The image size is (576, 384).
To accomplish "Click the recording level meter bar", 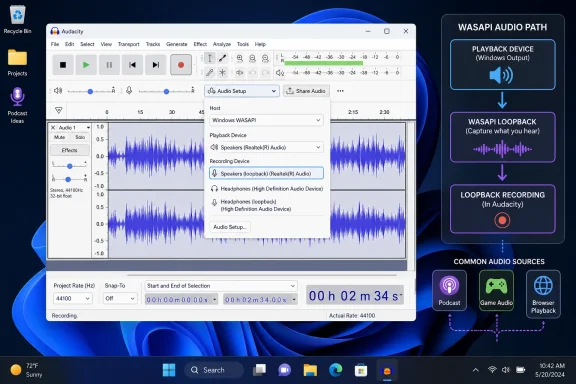I will coord(324,63).
